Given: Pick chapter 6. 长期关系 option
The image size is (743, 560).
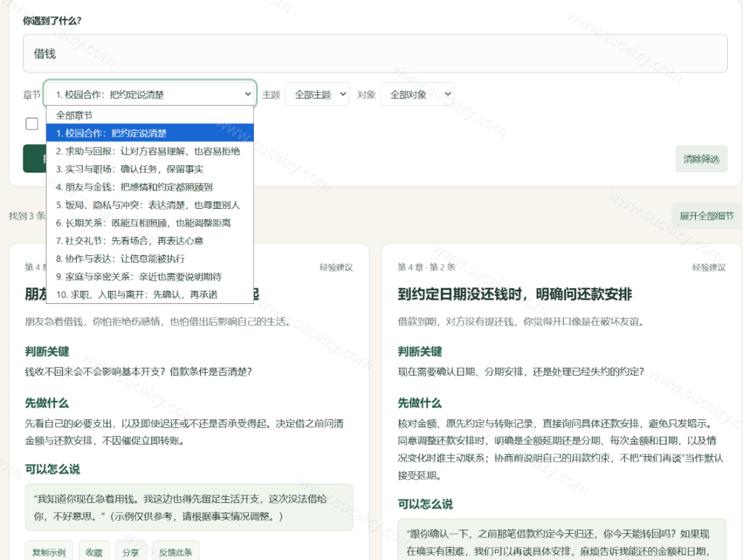Looking at the screenshot, I should click(x=149, y=223).
